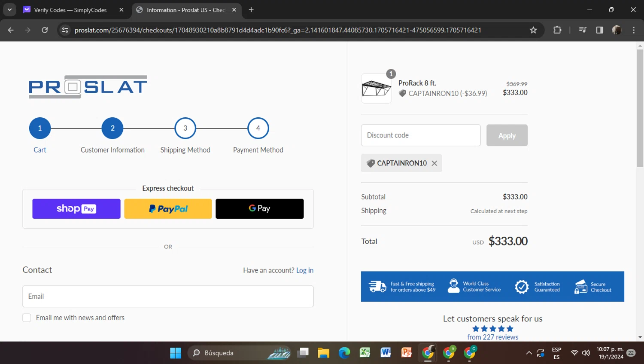Click Fast & Free shipping truck icon
Viewport: 644px width, 364px height.
pyautogui.click(x=377, y=286)
